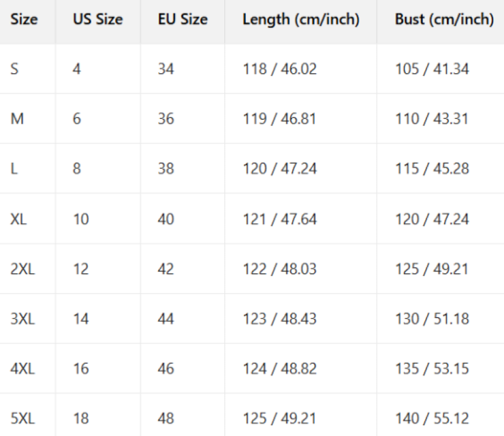This screenshot has height=436, width=504.
Task: Select the L size row label
Action: pos(14,168)
